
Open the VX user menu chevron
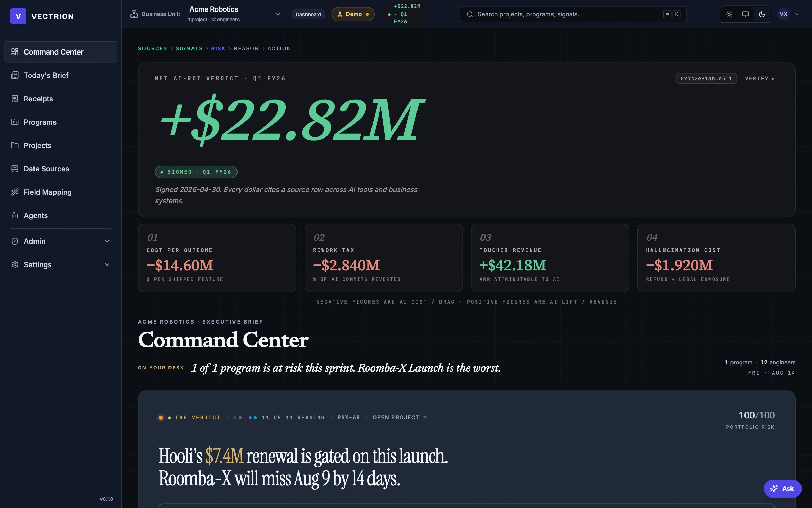[797, 14]
